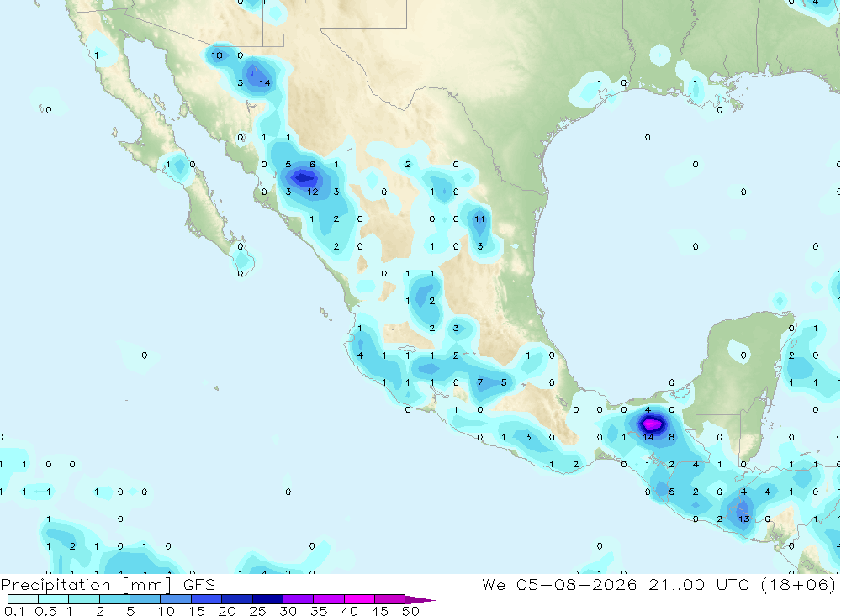Image resolution: width=841 pixels, height=616 pixels.
Task: Select the legend swatch between 15 and 20
Action: pos(207,599)
